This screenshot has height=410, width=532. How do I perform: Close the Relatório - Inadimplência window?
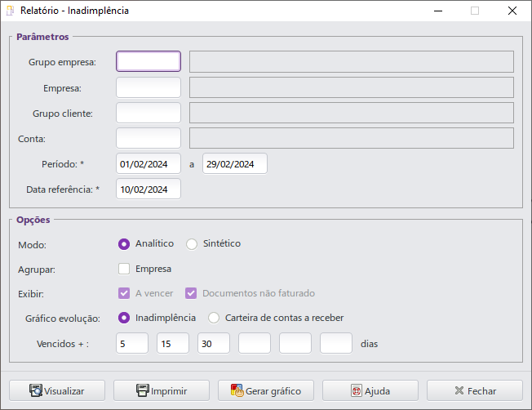(x=512, y=11)
